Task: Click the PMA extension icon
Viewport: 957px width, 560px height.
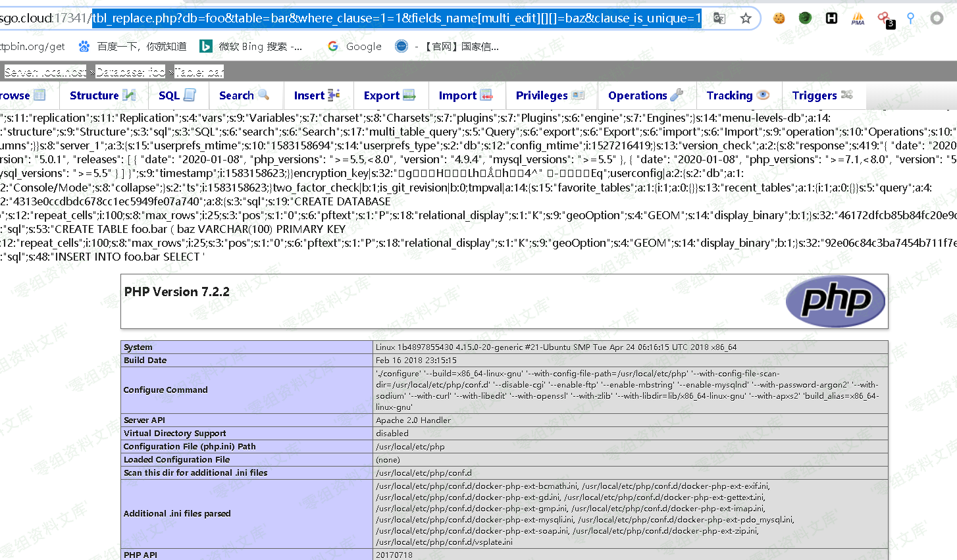Action: tap(858, 18)
